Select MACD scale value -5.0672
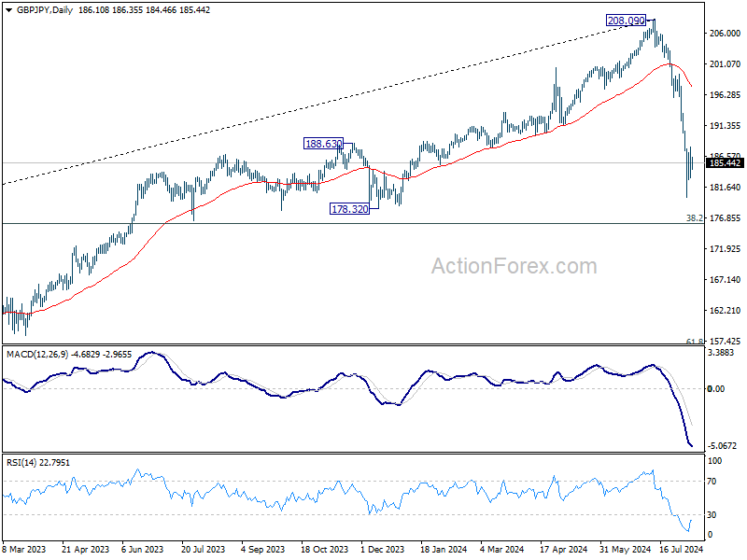Image resolution: width=747 pixels, height=560 pixels. 722,446
